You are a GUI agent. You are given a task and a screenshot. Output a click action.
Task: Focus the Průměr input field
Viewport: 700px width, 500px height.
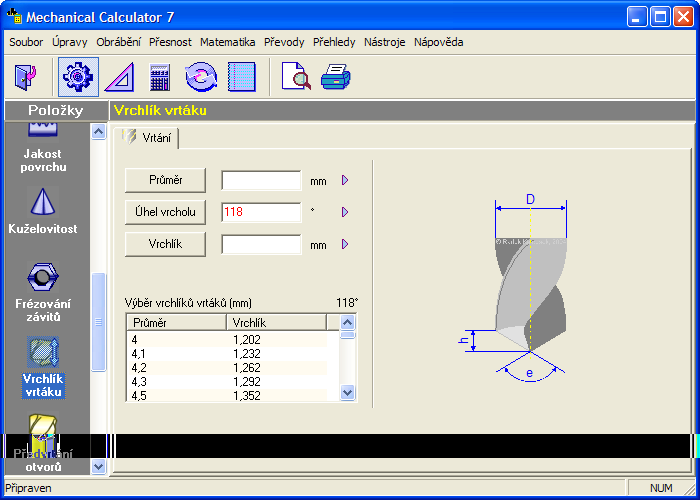click(x=261, y=180)
